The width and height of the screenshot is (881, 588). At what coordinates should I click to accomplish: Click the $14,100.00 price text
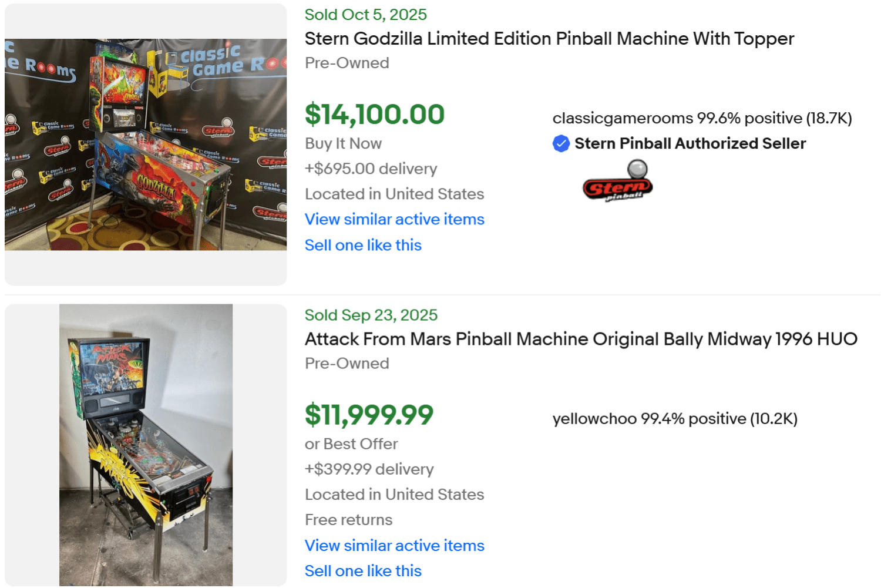pos(374,115)
